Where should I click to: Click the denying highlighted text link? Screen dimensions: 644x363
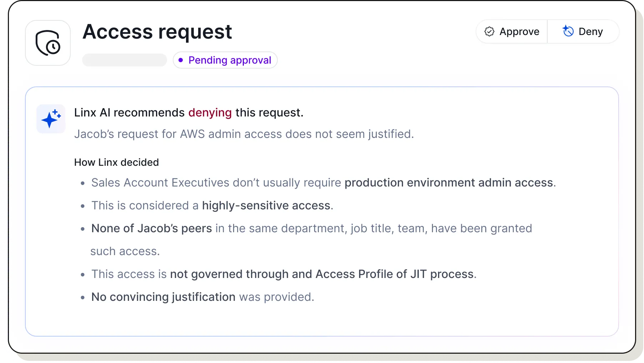(210, 113)
